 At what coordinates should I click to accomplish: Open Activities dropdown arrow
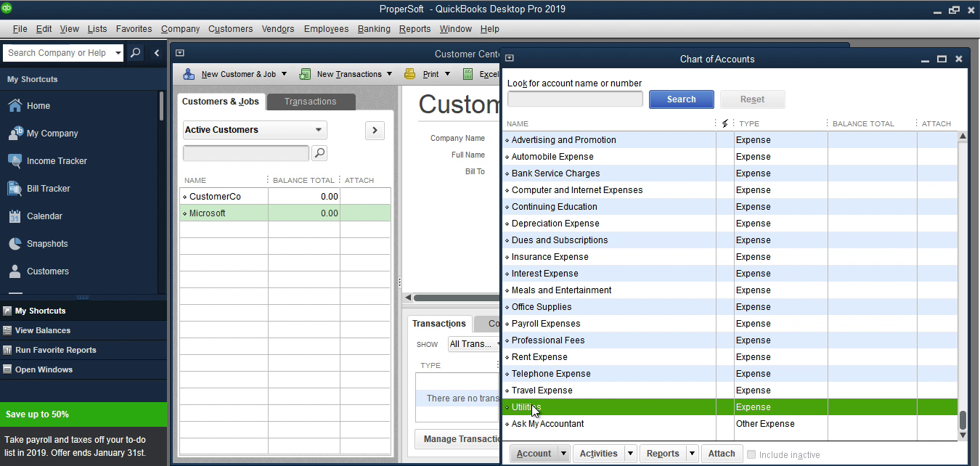630,454
